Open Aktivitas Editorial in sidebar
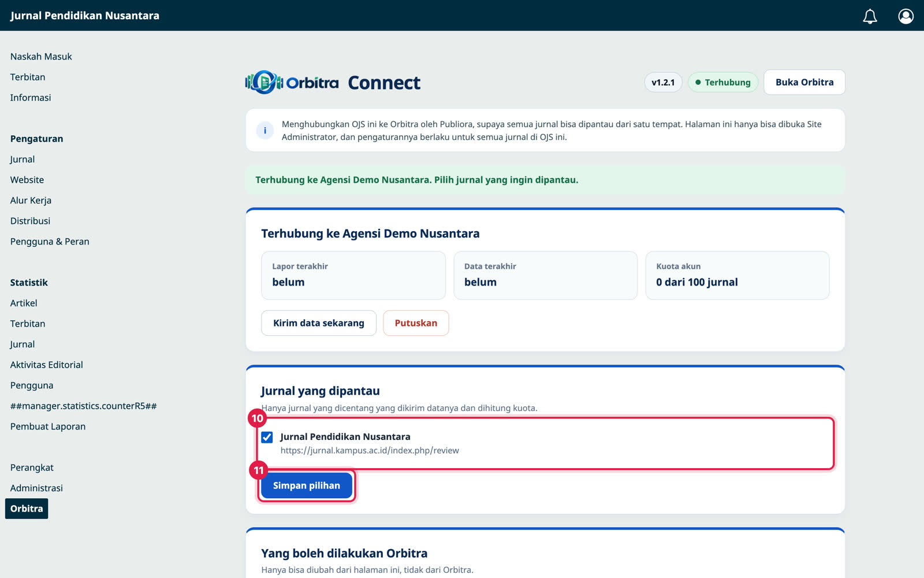924x578 pixels. (47, 365)
